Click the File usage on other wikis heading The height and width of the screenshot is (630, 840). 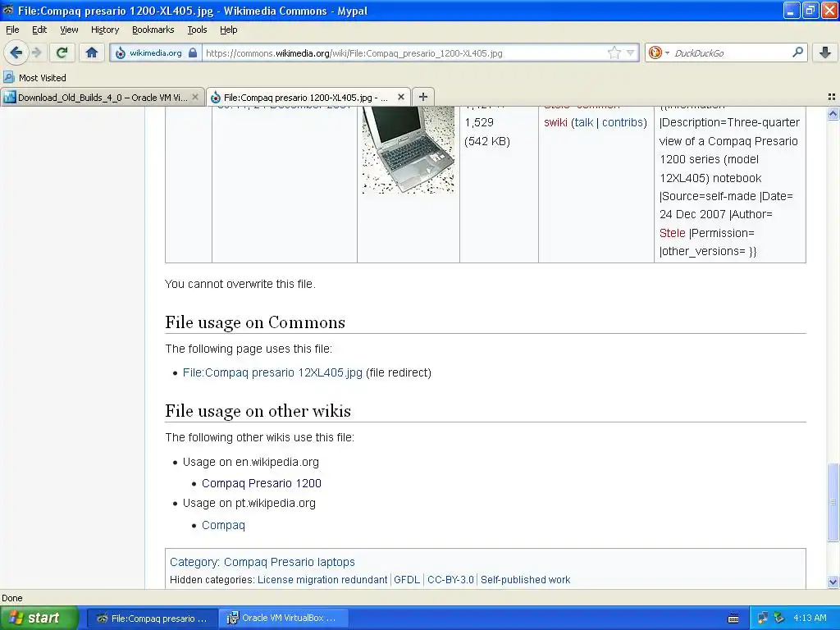(x=258, y=411)
